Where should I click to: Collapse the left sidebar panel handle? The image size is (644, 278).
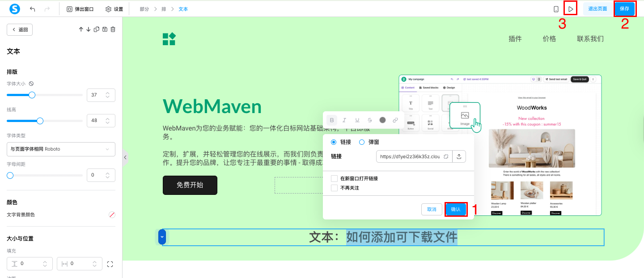125,157
